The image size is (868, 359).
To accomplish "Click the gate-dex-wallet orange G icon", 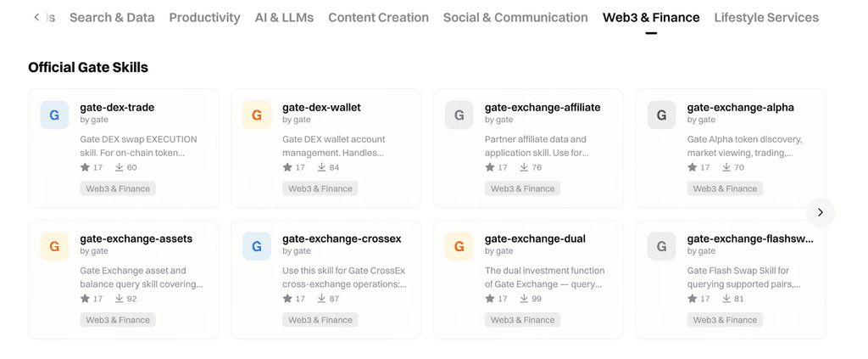I will (x=257, y=115).
